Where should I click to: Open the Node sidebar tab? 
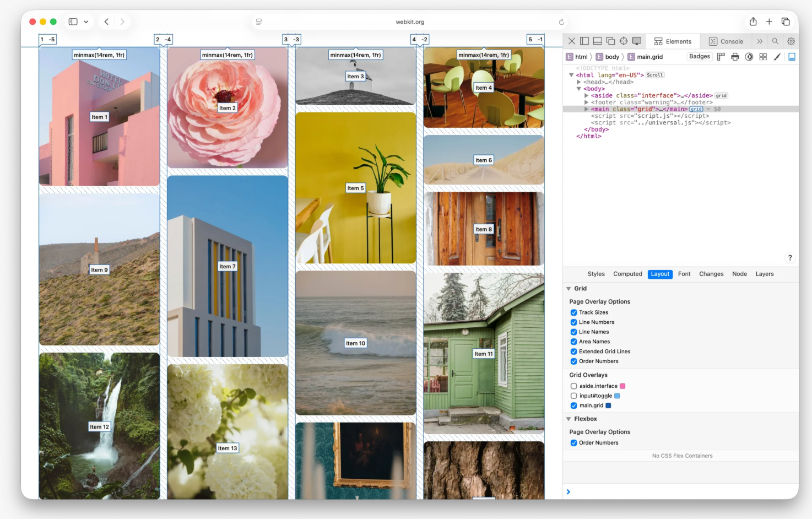click(739, 274)
